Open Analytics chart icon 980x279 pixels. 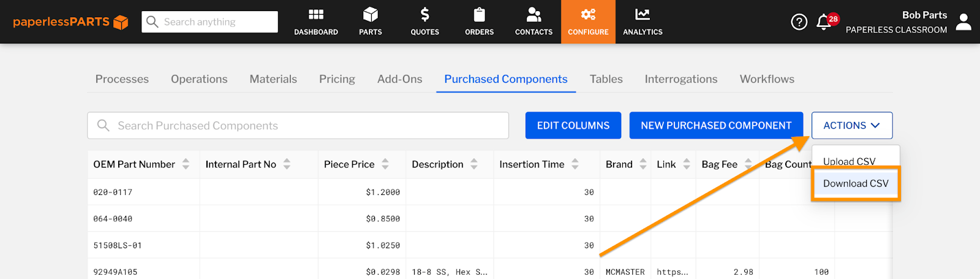[643, 15]
